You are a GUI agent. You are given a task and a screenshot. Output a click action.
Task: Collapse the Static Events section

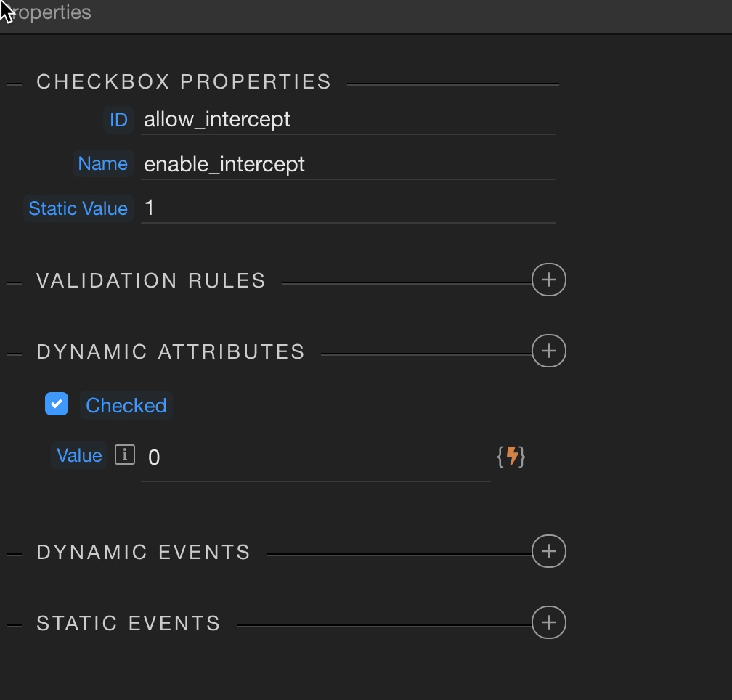(x=15, y=625)
